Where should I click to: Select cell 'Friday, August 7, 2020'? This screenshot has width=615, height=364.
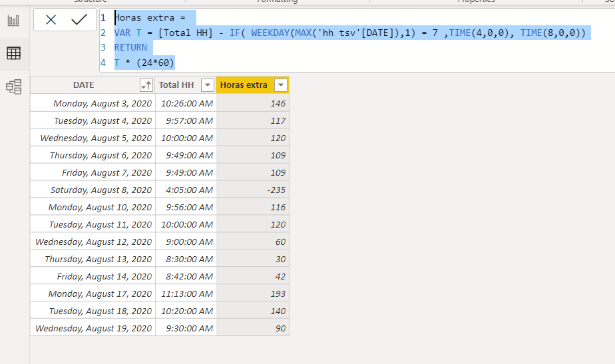coord(93,172)
